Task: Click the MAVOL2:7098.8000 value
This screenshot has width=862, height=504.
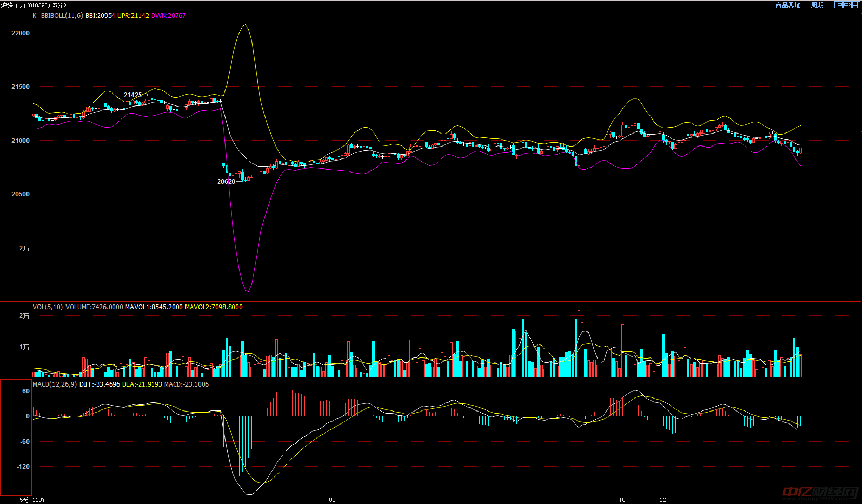Action: coord(214,307)
